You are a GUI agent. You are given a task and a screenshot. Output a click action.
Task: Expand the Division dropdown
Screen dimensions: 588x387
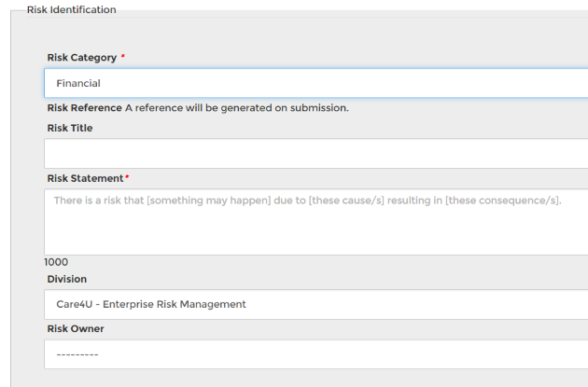(315, 304)
